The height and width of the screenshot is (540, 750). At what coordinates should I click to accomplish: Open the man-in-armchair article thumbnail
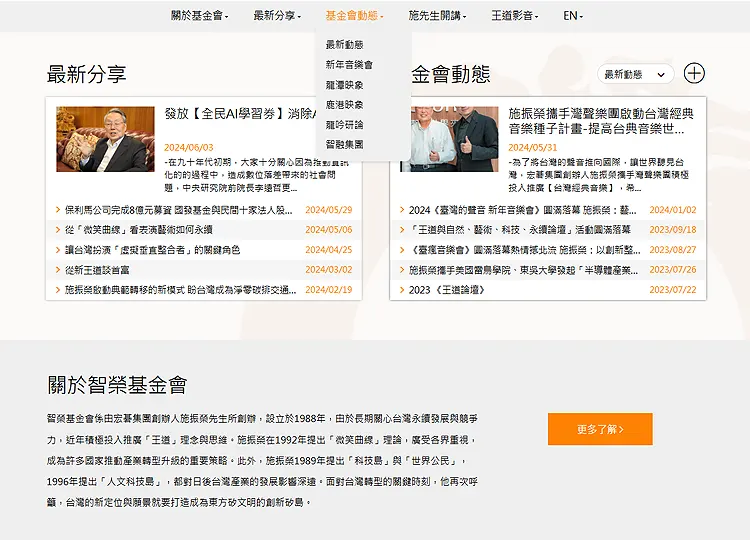point(105,139)
